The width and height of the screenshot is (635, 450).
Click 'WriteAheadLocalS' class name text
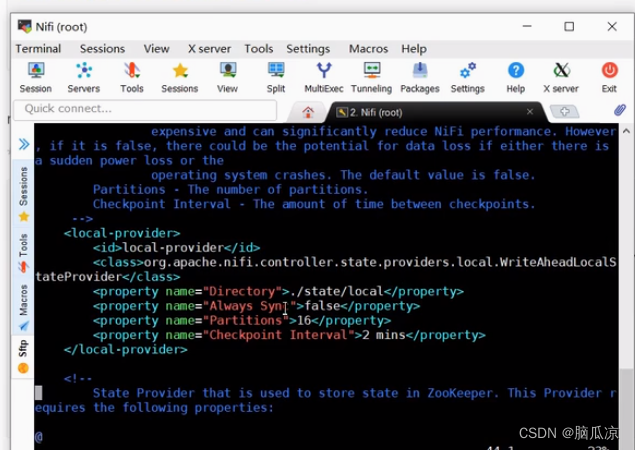[x=558, y=262]
